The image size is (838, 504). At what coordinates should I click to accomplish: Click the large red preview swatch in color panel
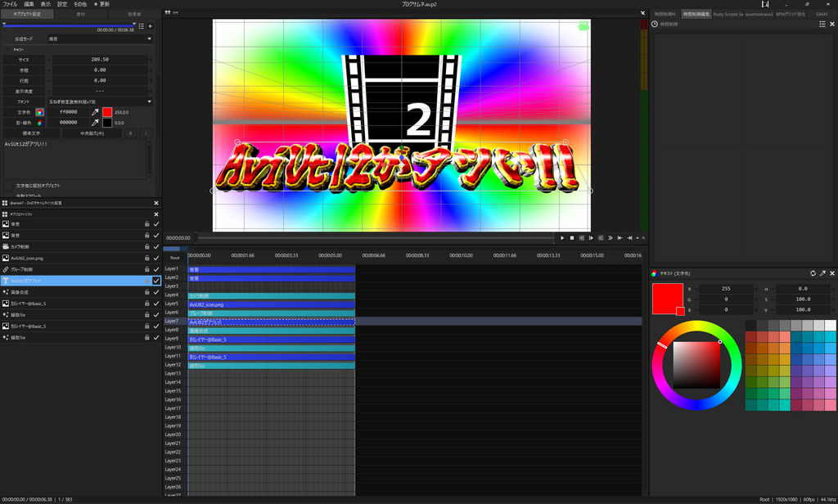coord(667,299)
